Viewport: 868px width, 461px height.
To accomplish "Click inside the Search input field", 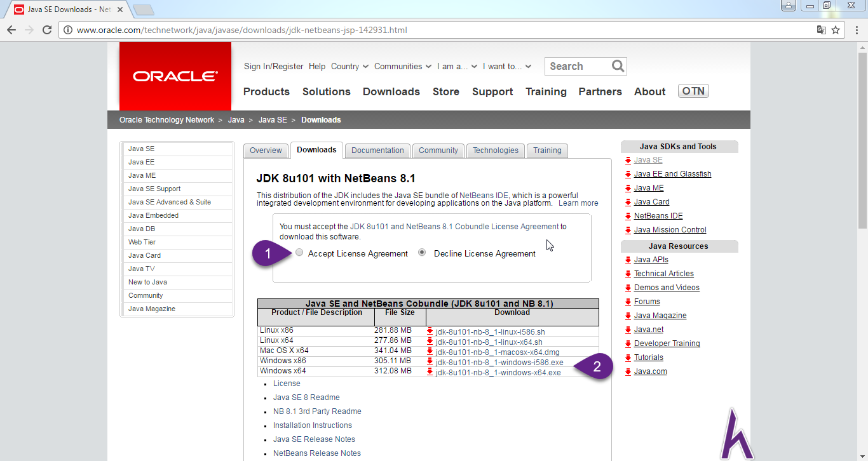I will coord(578,66).
